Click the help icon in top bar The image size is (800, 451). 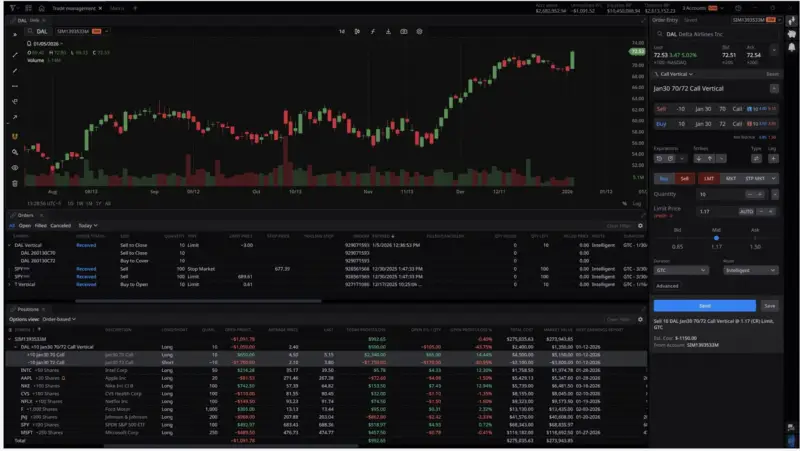click(x=738, y=8)
